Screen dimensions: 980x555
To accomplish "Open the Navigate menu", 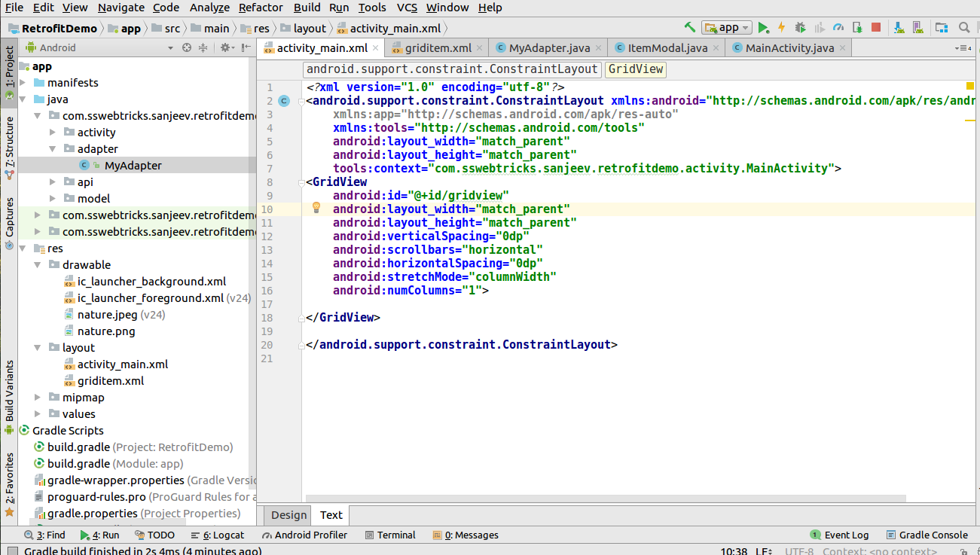I will click(121, 8).
